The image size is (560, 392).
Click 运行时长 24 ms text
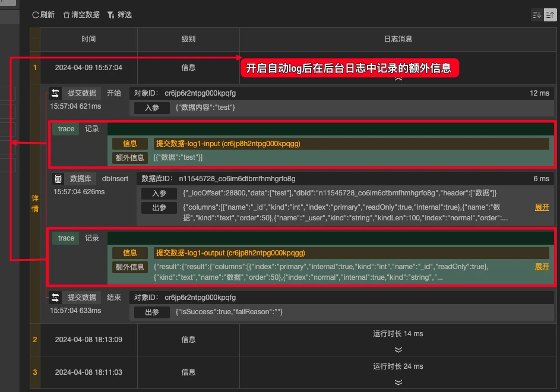(398, 366)
